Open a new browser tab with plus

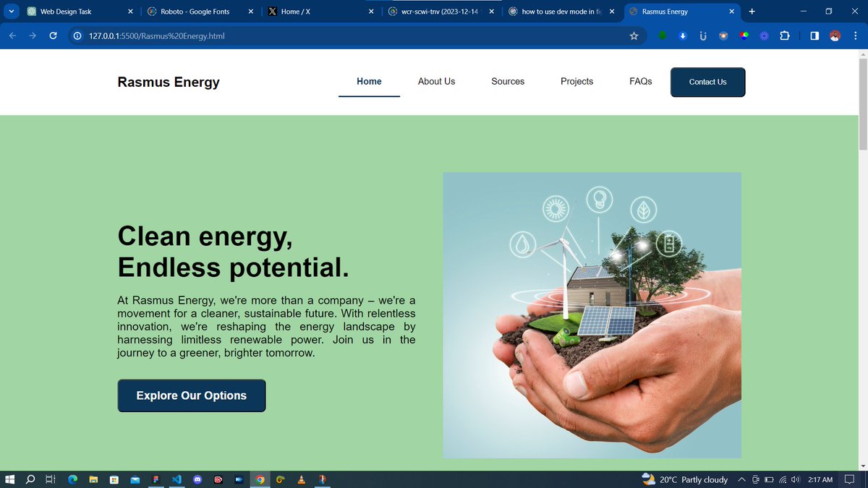point(752,12)
